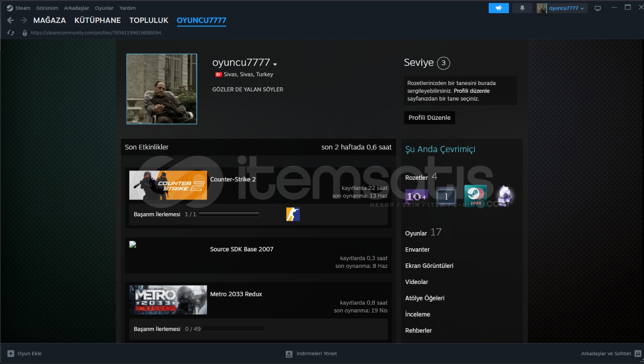Viewport: 644px width, 364px height.
Task: Switch to the KÜTÜPHANE tab
Action: (x=97, y=20)
